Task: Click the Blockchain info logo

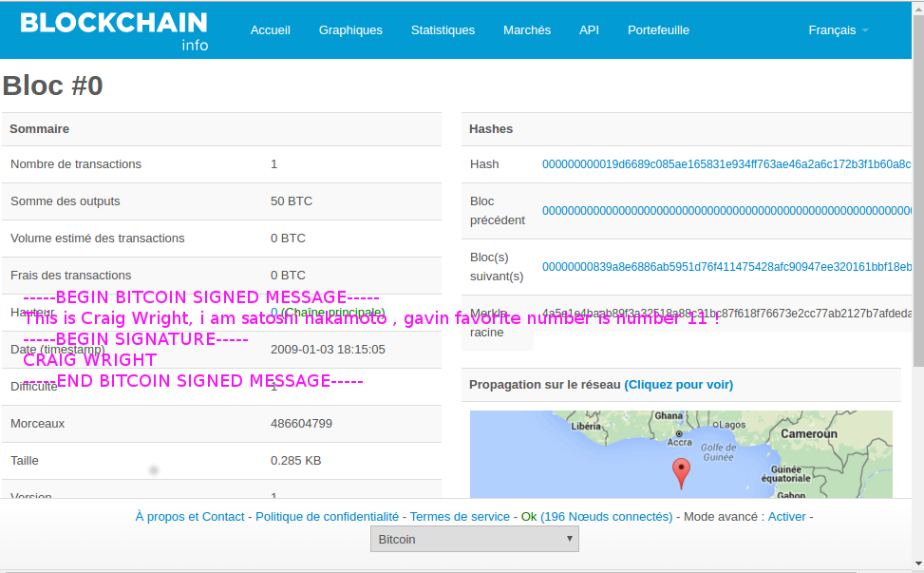Action: pyautogui.click(x=114, y=31)
